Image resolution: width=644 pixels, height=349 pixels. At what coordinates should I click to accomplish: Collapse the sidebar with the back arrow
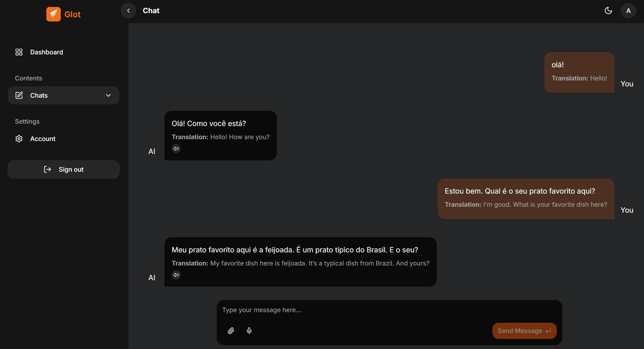coord(128,11)
